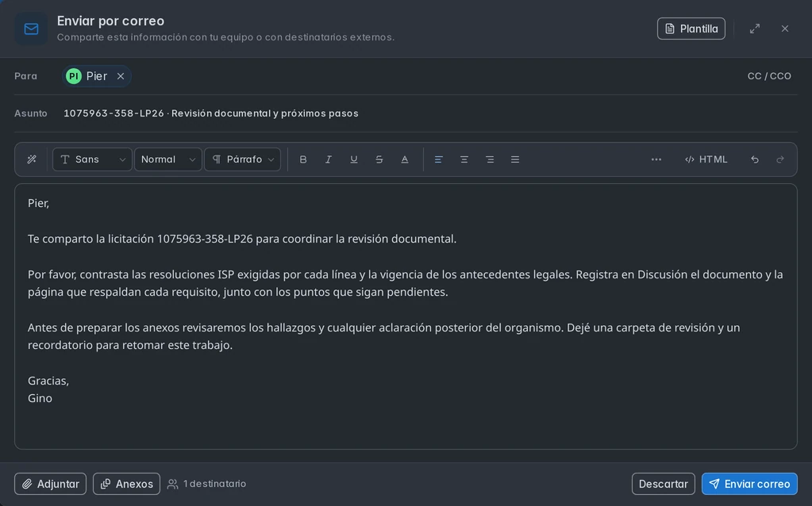Image resolution: width=812 pixels, height=506 pixels.
Task: Redo the last edit
Action: pyautogui.click(x=780, y=159)
